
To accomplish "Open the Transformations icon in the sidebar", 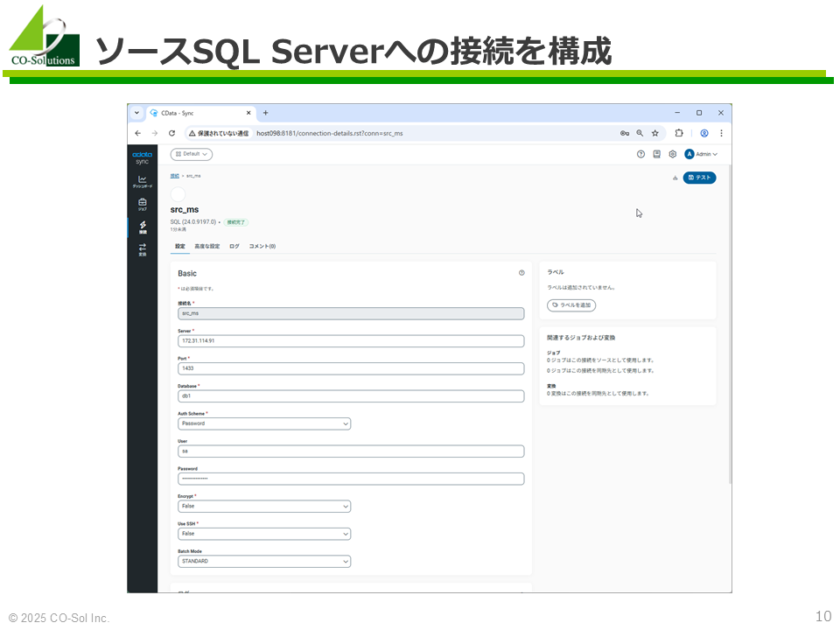I will (142, 249).
